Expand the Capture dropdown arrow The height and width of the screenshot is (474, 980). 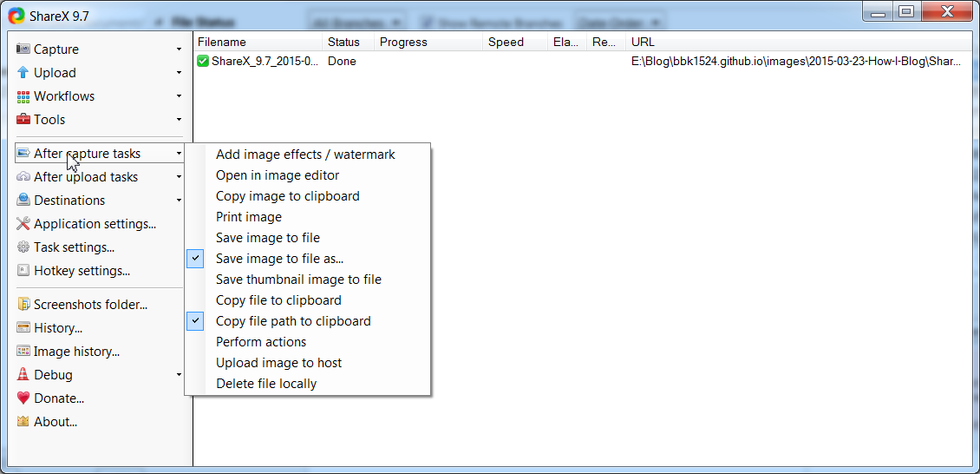point(179,49)
